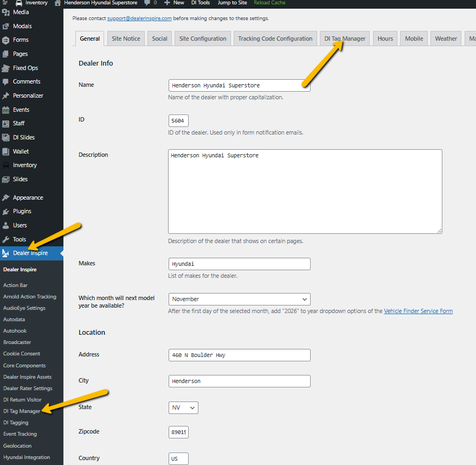476x465 pixels.
Task: Open Dealer Rater Settings submenu item
Action: pos(28,388)
